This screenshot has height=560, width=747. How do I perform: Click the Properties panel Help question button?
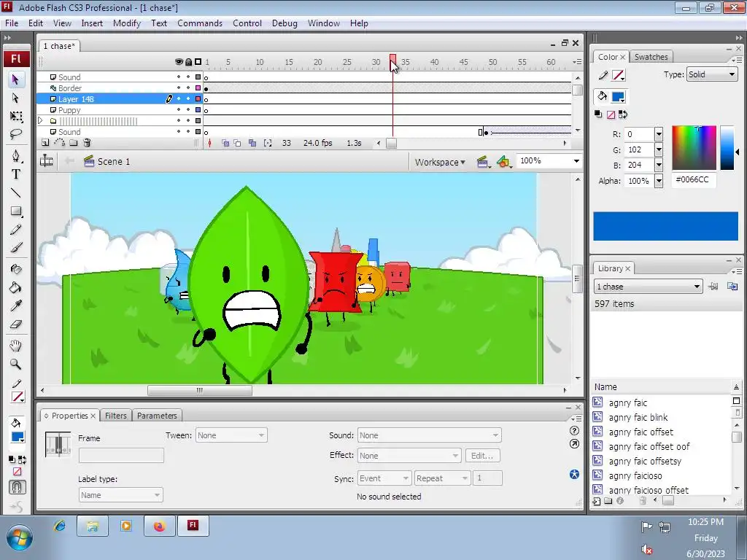(575, 430)
